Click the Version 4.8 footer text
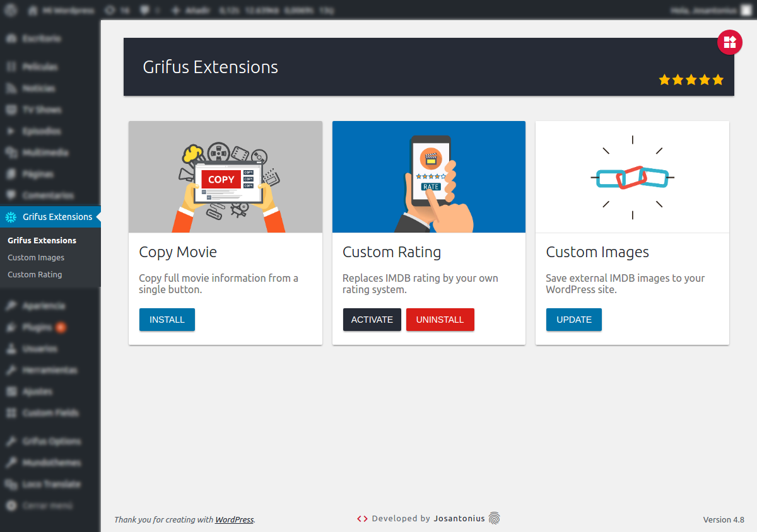 (x=724, y=520)
